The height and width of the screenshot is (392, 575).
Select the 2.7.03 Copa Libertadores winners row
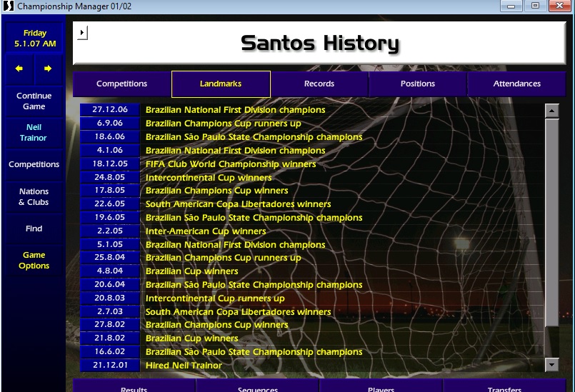coord(311,312)
